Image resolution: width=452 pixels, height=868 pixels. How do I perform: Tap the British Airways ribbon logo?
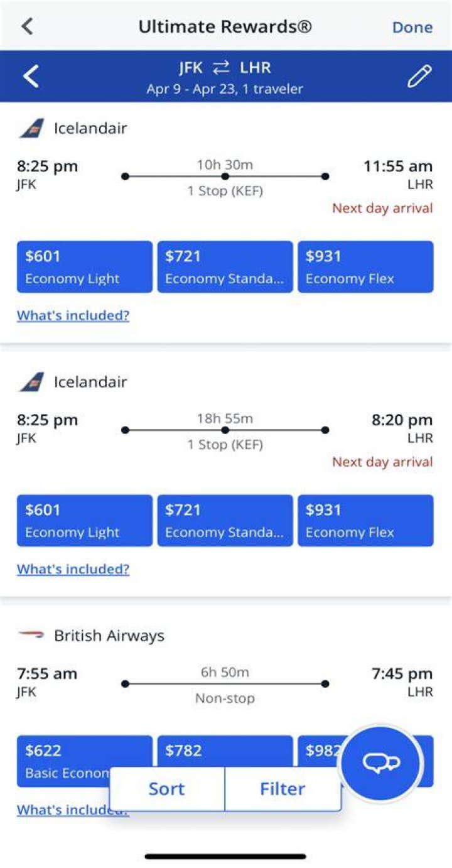(31, 636)
